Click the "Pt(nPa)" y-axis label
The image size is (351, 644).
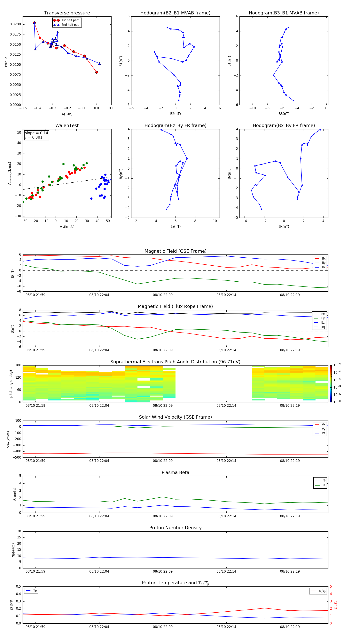6,61
